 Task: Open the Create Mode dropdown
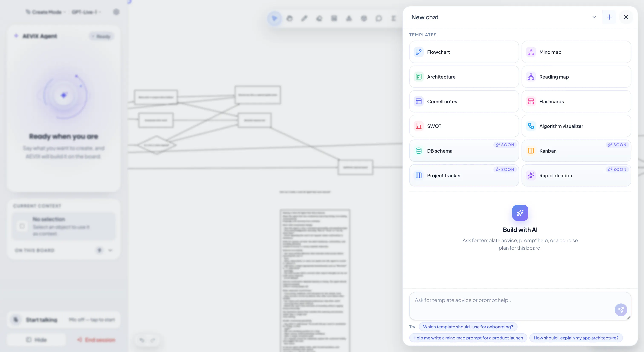(46, 12)
